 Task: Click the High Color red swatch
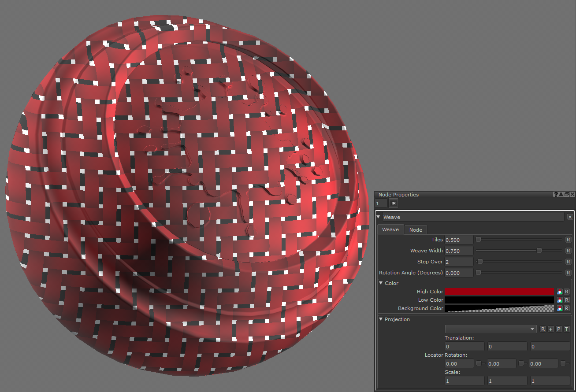click(499, 292)
